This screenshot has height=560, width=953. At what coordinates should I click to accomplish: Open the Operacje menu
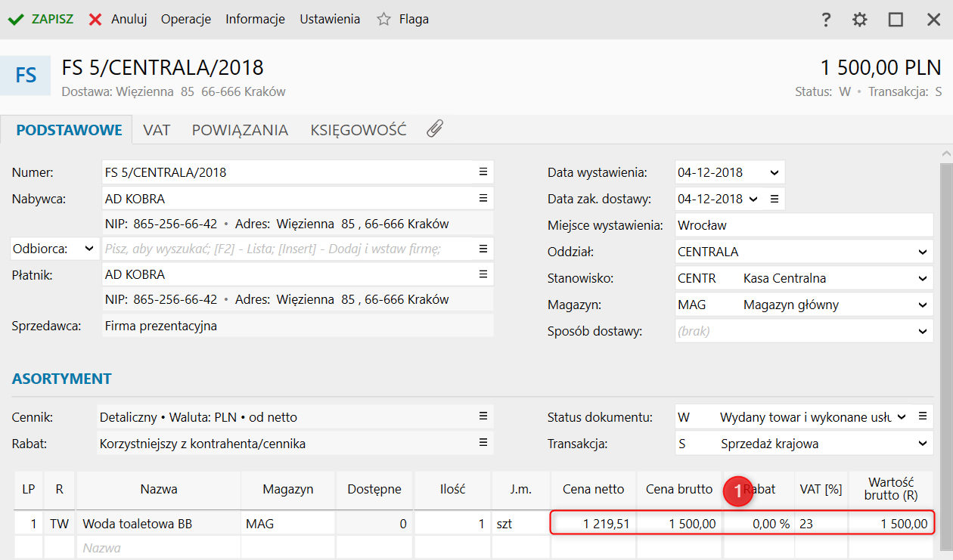[x=185, y=20]
